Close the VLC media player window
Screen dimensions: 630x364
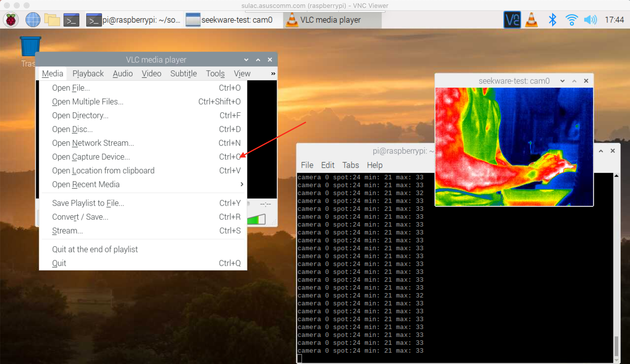[270, 60]
